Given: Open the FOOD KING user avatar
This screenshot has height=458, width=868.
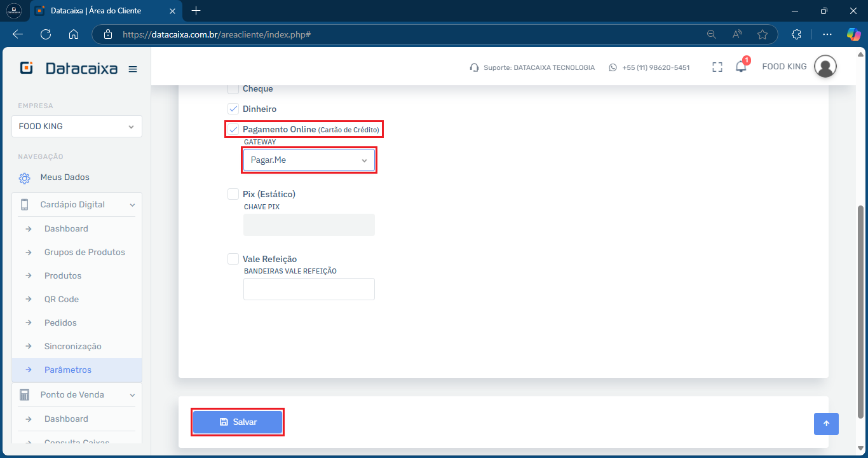Looking at the screenshot, I should point(825,67).
